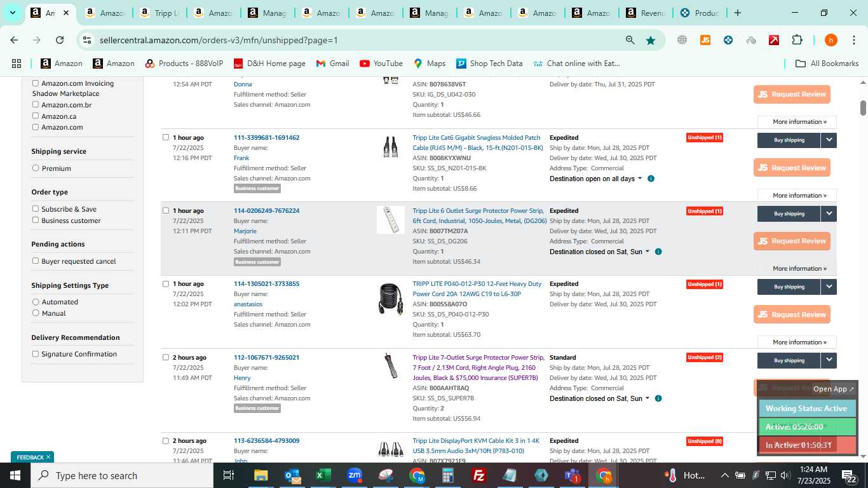Screen dimensions: 868x488
Task: Open Buy shipping dropdown arrow for Marjorie's order
Action: [829, 213]
